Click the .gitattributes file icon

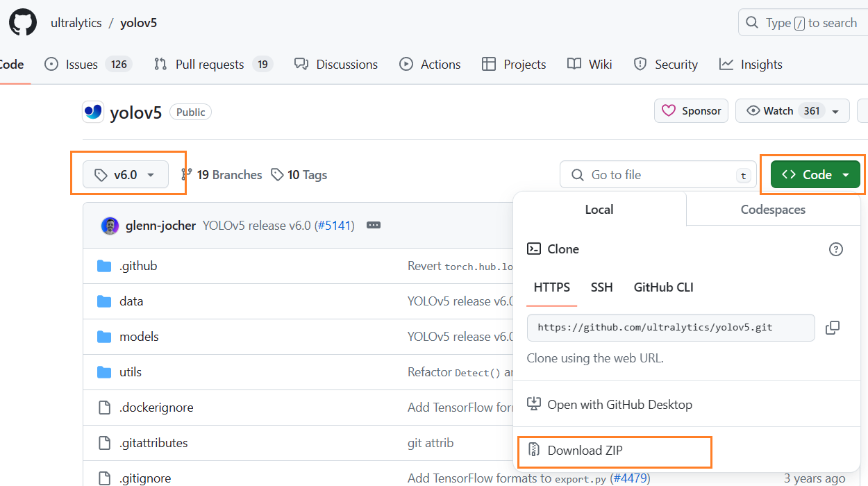[104, 443]
